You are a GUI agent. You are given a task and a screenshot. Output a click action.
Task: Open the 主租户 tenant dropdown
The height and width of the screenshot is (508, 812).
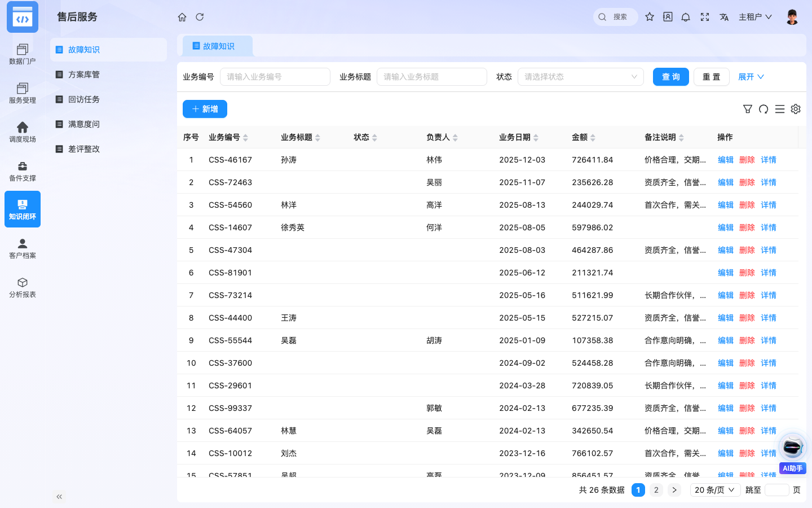[x=755, y=17]
